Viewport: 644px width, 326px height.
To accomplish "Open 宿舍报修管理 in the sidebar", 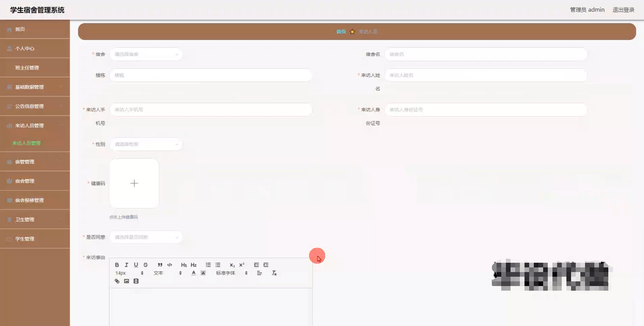I will click(35, 200).
